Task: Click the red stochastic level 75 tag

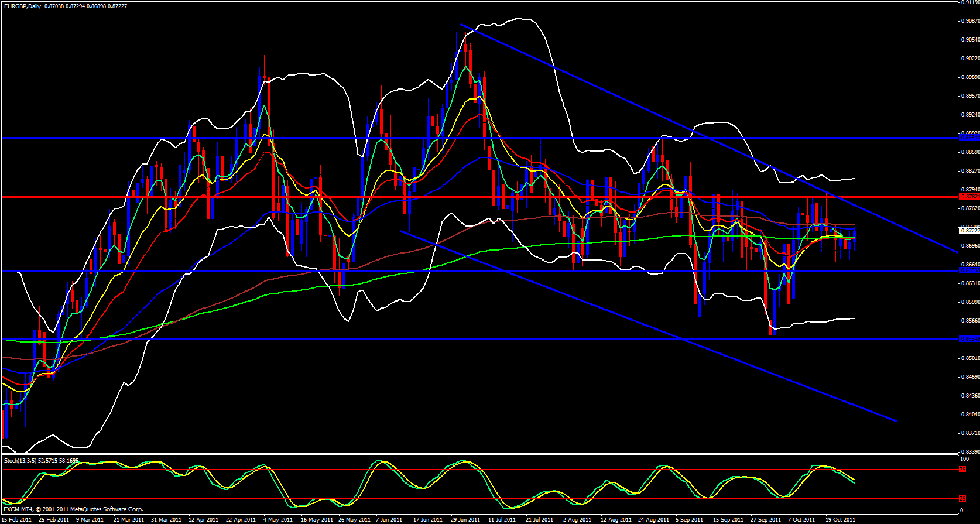Action: [x=963, y=470]
